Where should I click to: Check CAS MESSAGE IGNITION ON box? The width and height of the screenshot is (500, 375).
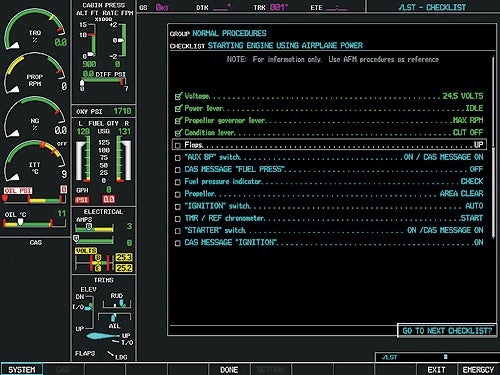(178, 243)
